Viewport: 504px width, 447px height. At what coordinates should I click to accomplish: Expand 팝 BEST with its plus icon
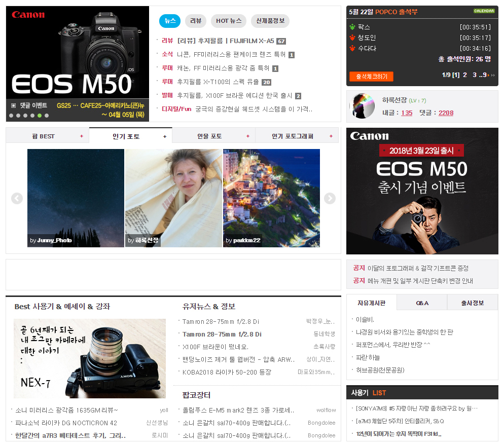(x=82, y=136)
